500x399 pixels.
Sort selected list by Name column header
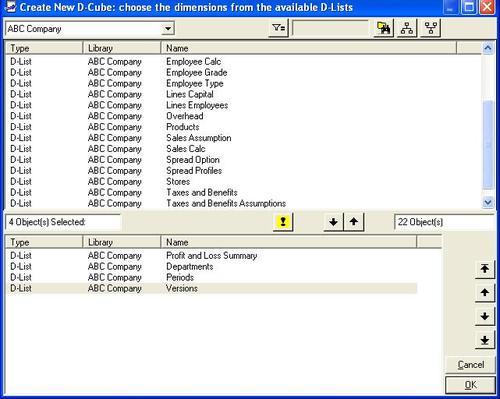click(289, 242)
